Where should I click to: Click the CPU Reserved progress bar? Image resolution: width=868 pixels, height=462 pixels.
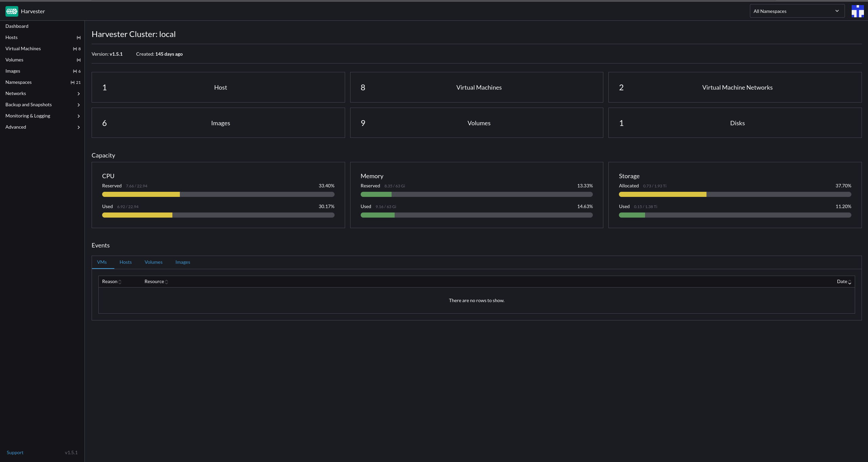pos(218,194)
